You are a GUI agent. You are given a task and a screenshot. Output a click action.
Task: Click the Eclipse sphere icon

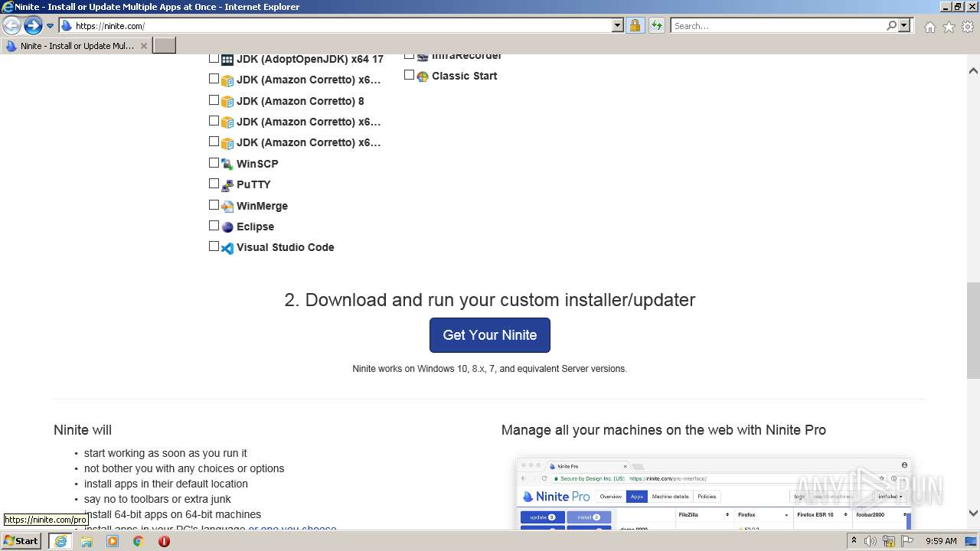tap(227, 227)
